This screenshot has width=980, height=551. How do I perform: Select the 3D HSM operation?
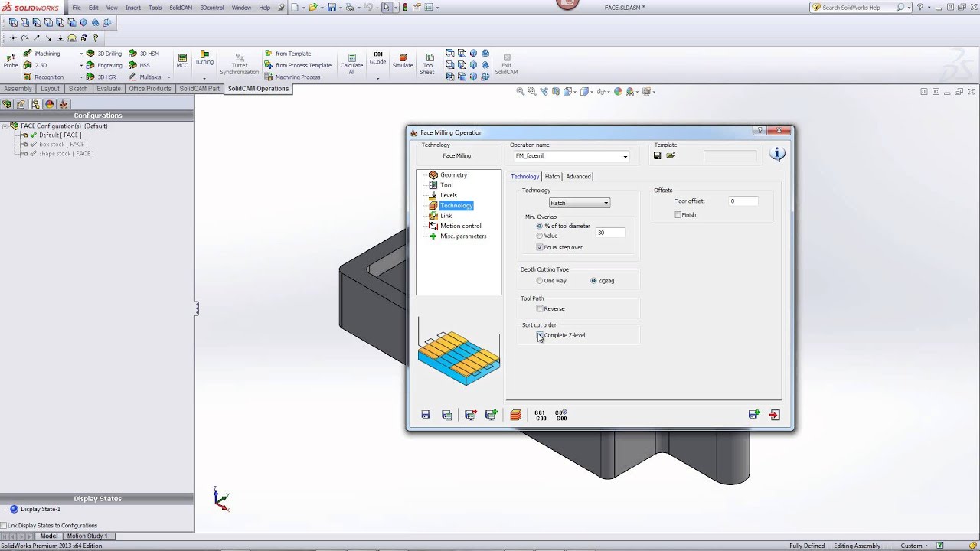pyautogui.click(x=144, y=54)
